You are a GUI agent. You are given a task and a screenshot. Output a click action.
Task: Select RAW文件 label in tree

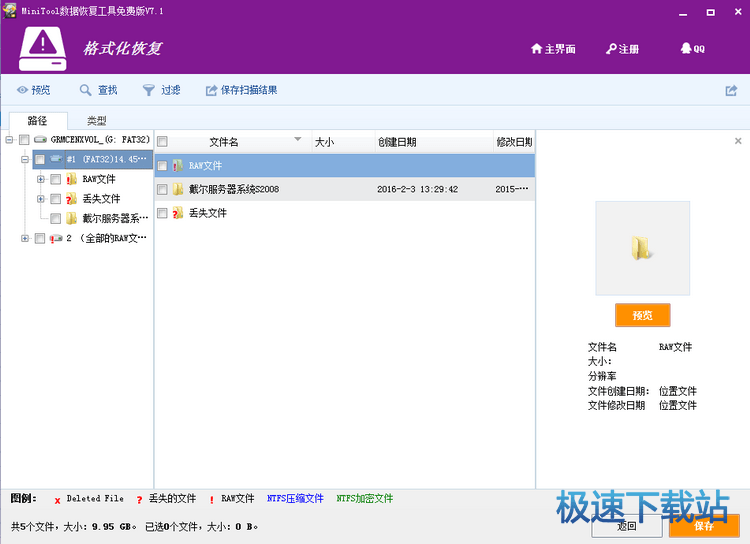click(x=99, y=179)
